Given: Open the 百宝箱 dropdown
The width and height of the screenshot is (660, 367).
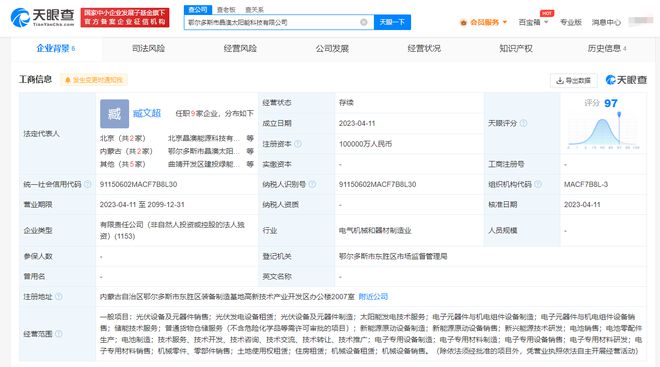Looking at the screenshot, I should click(x=533, y=22).
